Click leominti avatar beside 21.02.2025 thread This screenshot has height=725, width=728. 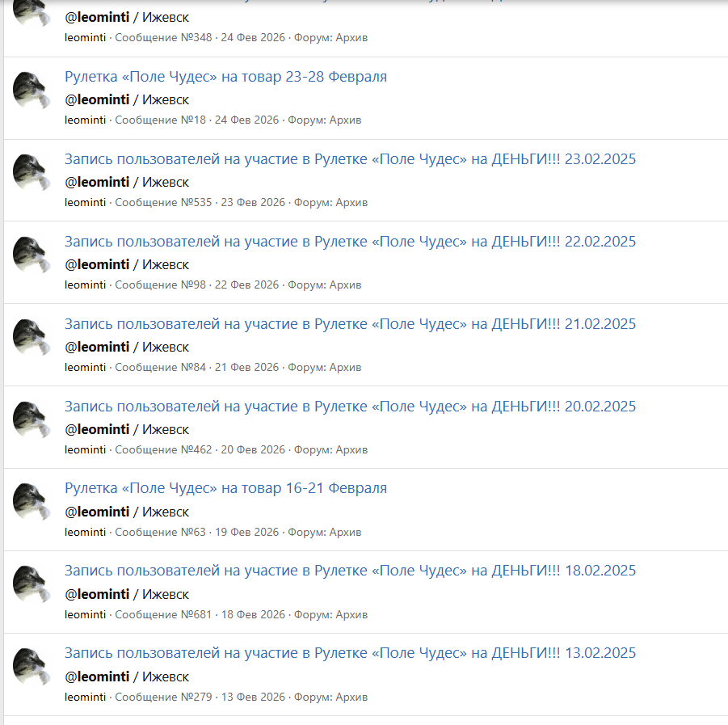tap(31, 337)
